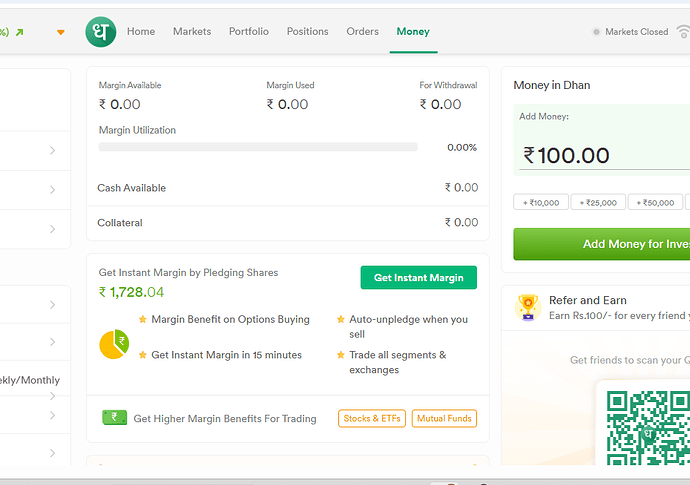Click the orange dropdown arrow near logo

point(61,32)
